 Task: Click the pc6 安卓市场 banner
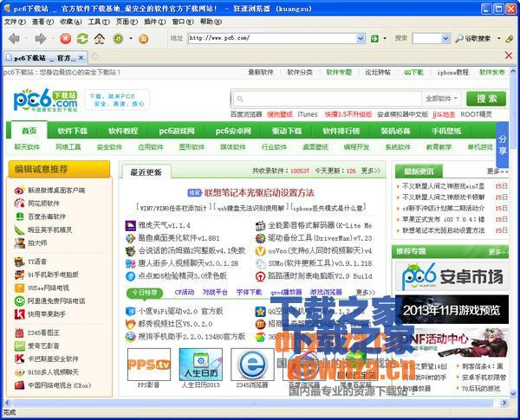tap(452, 276)
